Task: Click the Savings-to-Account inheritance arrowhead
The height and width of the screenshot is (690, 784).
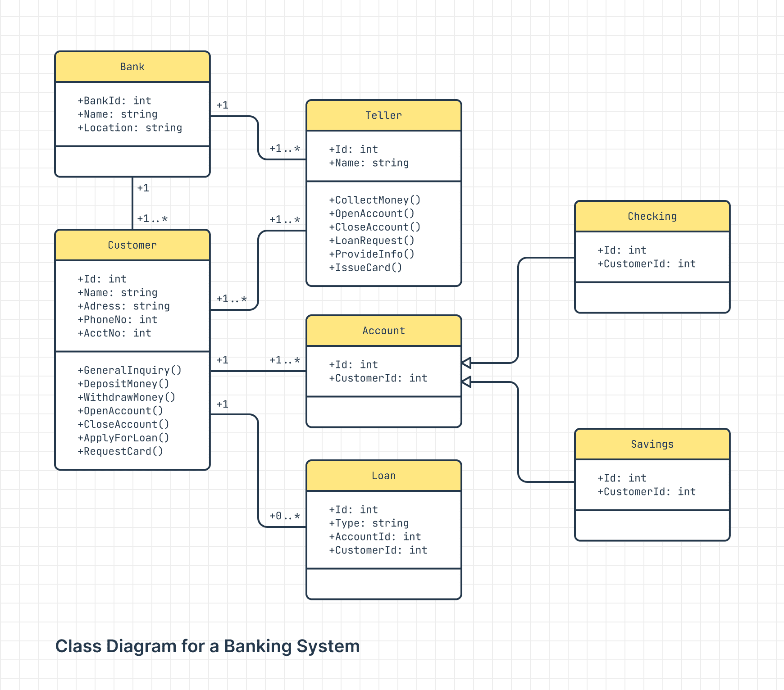Action: (x=467, y=382)
